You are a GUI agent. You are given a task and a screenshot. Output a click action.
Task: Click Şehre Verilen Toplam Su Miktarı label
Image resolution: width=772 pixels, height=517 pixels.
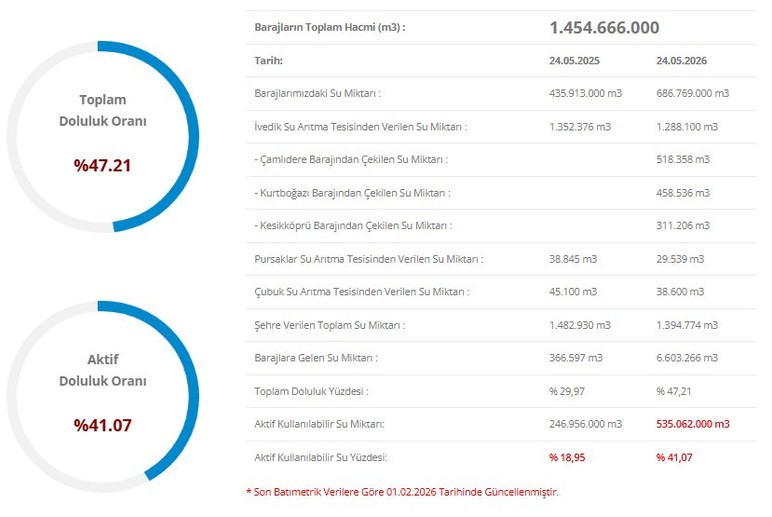coord(329,325)
